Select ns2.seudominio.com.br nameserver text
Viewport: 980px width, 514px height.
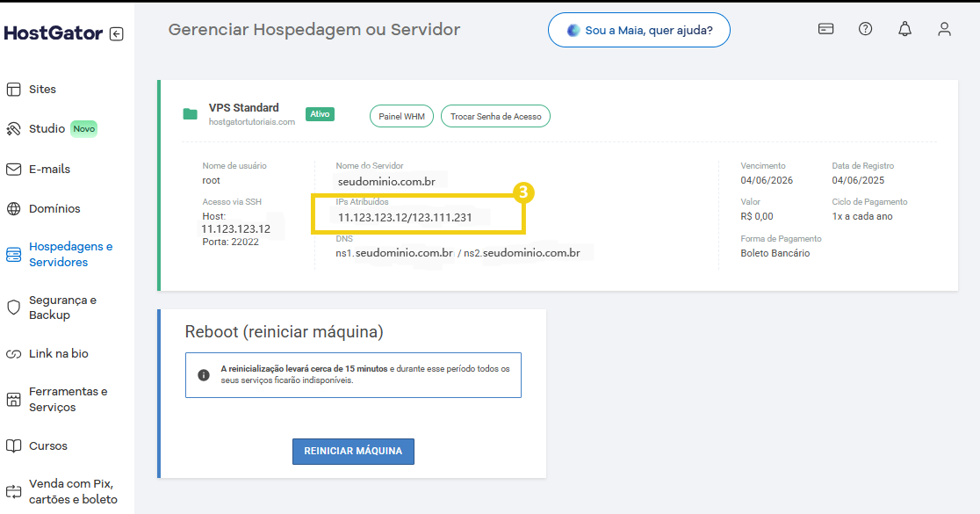[522, 253]
